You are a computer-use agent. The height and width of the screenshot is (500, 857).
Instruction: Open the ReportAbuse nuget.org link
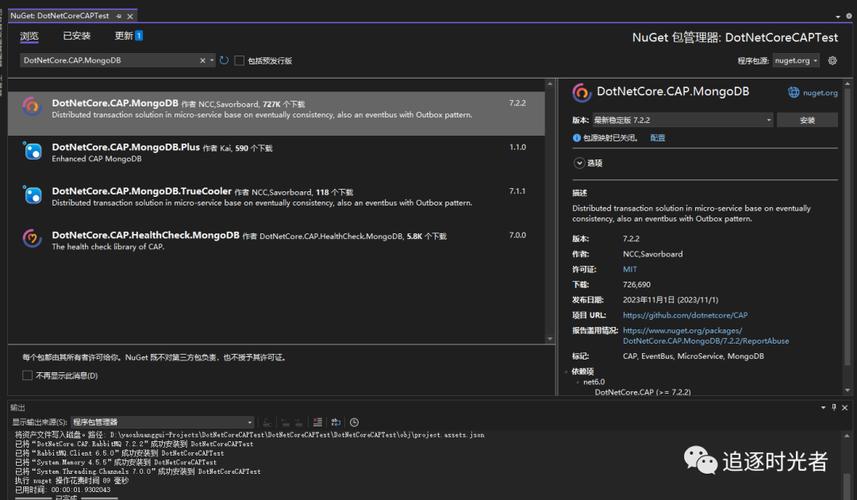point(706,336)
